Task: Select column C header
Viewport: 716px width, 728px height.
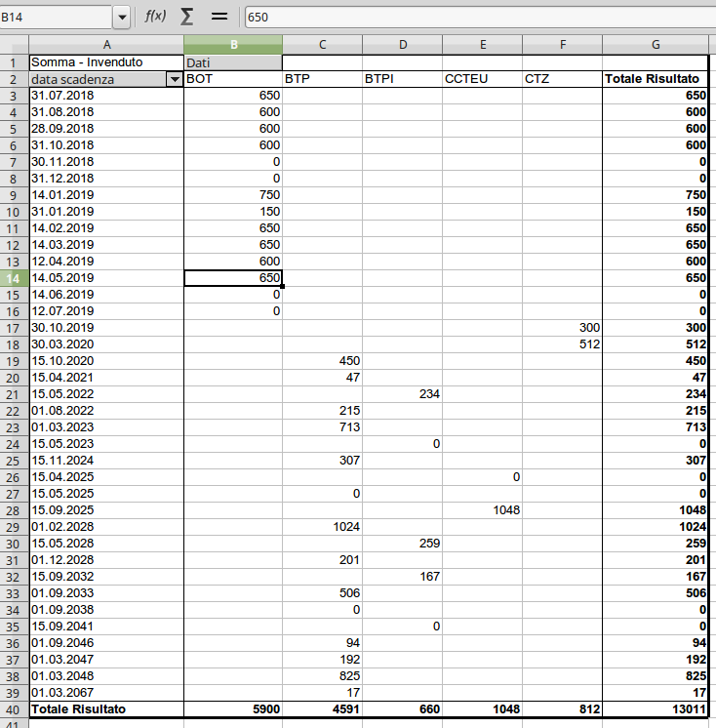Action: [x=323, y=45]
